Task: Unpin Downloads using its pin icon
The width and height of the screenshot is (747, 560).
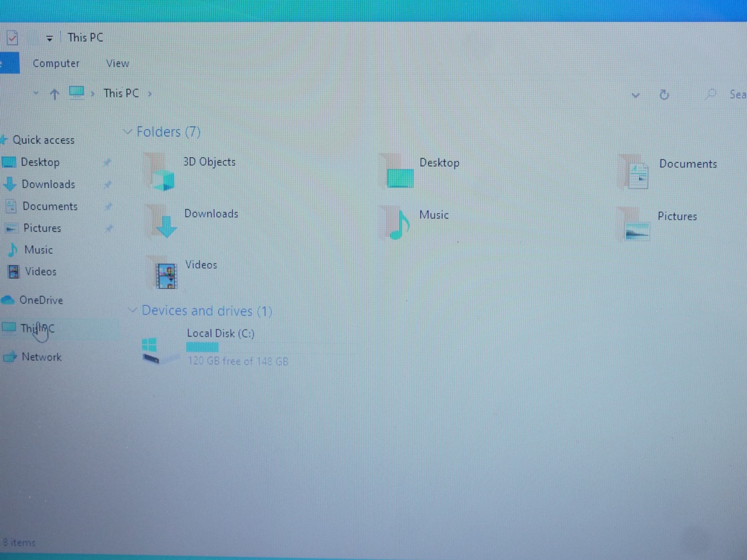Action: 108,184
